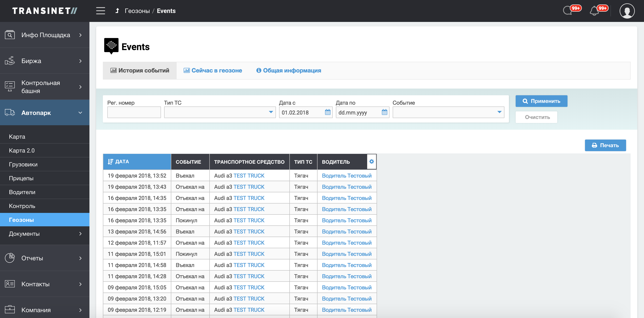Click ТИП ТС column header

point(303,162)
